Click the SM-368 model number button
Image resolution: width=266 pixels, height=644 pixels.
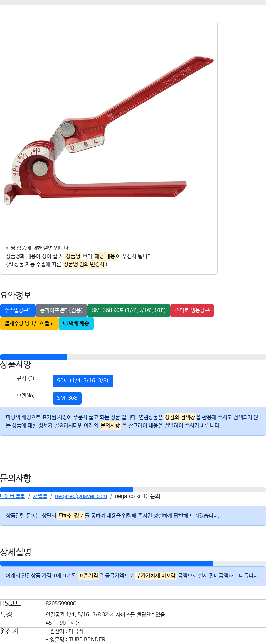[x=67, y=398]
